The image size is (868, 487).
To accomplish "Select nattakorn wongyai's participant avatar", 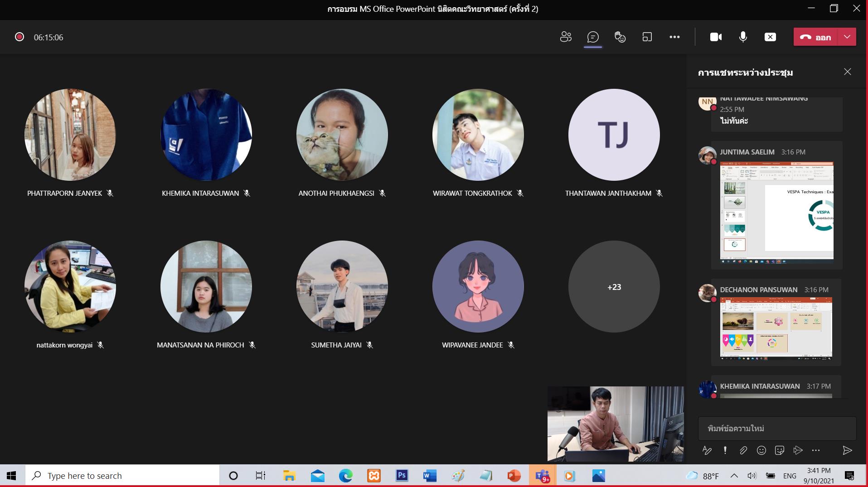I will (x=70, y=286).
